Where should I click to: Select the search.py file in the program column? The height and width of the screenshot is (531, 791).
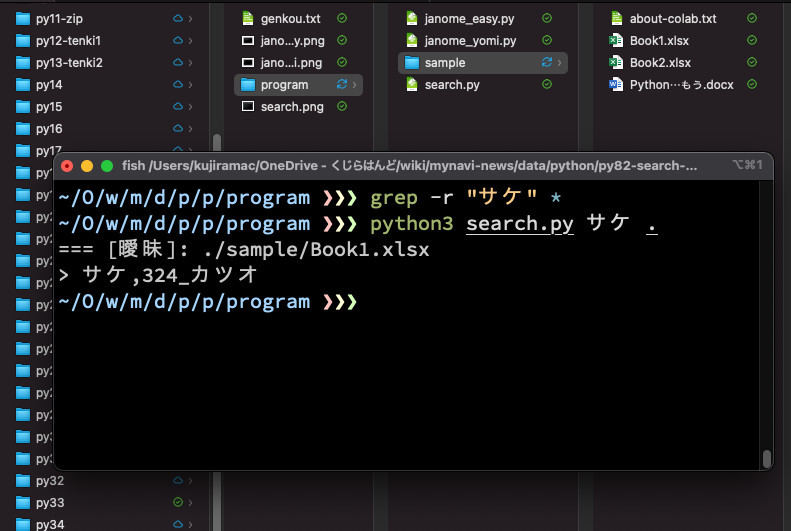451,85
